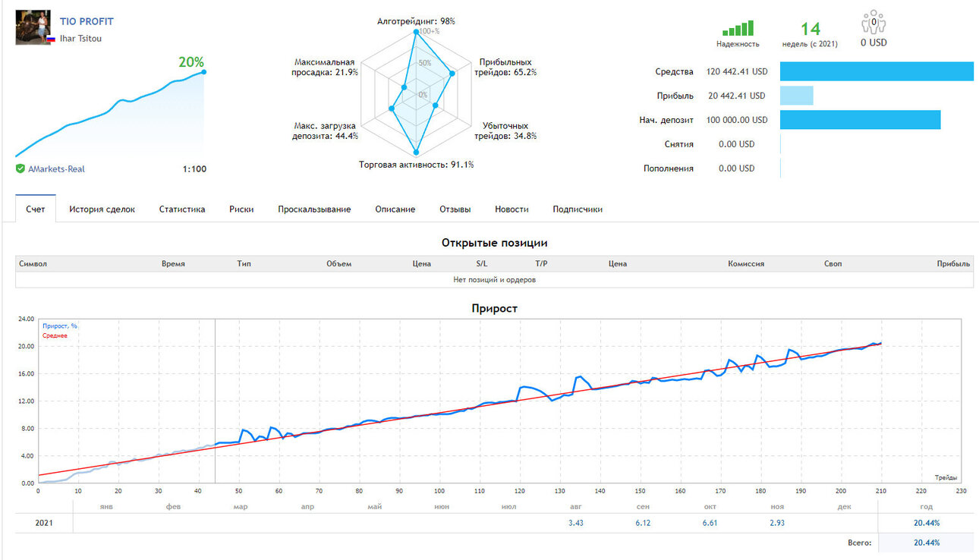Open the Новости tab
Image resolution: width=979 pixels, height=560 pixels.
pos(512,209)
